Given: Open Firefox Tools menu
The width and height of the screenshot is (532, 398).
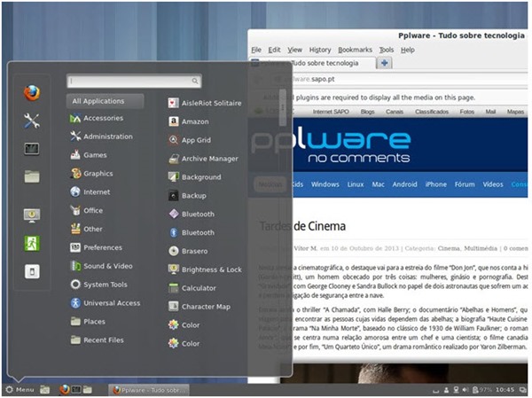Looking at the screenshot, I should (387, 50).
